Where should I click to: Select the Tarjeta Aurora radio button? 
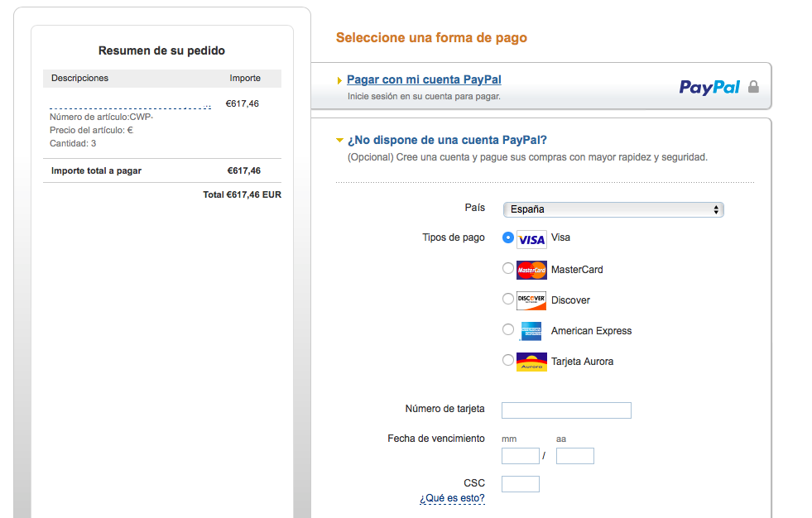pos(508,360)
